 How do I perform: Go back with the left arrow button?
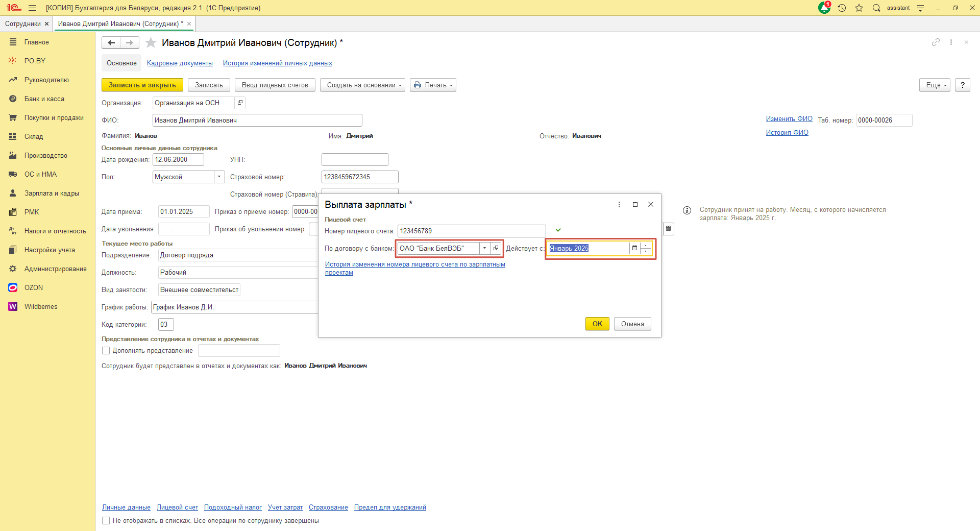click(111, 43)
